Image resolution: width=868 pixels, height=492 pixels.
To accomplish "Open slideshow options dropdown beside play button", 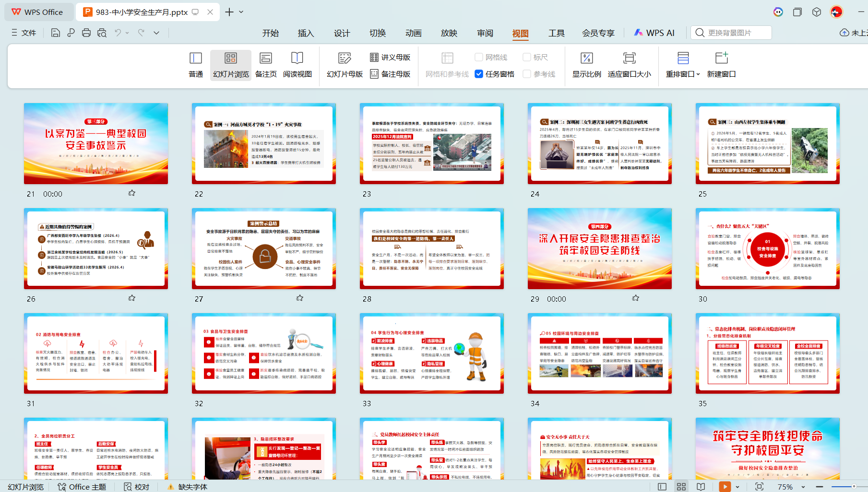I will pyautogui.click(x=737, y=487).
